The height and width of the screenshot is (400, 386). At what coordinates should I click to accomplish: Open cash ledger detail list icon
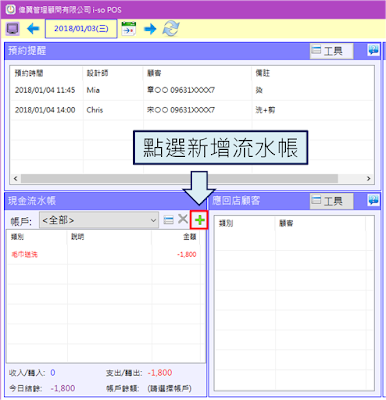[x=169, y=220]
